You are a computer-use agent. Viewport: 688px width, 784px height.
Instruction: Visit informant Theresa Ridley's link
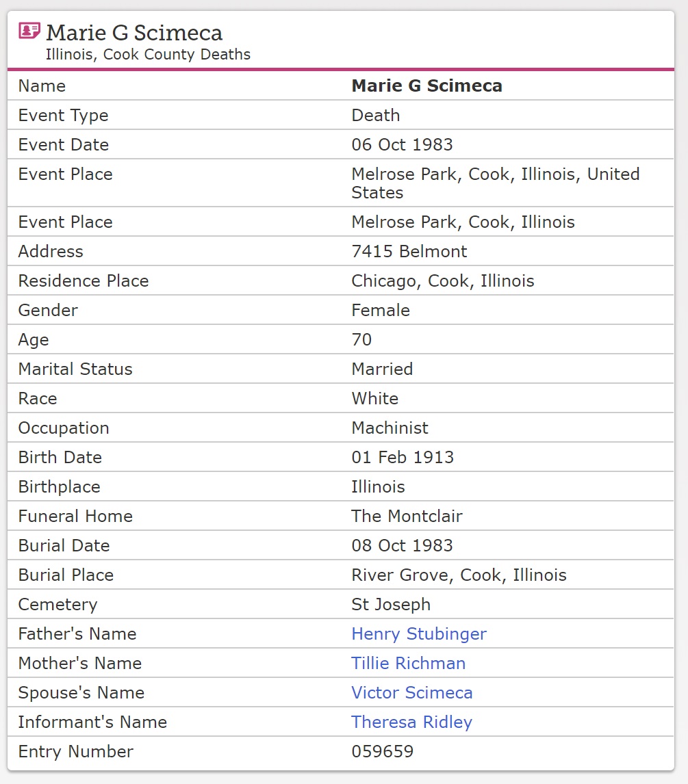(x=411, y=722)
